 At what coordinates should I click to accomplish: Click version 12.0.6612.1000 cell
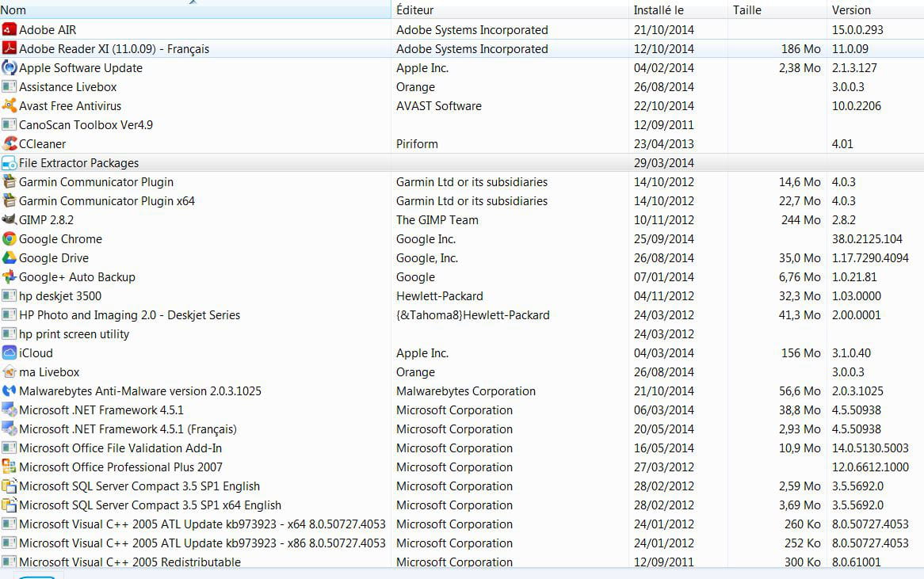pyautogui.click(x=870, y=467)
